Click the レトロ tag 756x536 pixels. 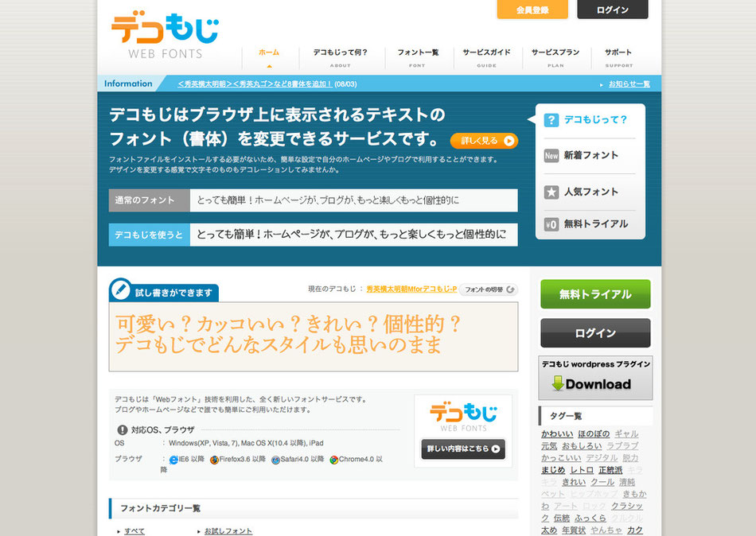tap(582, 470)
